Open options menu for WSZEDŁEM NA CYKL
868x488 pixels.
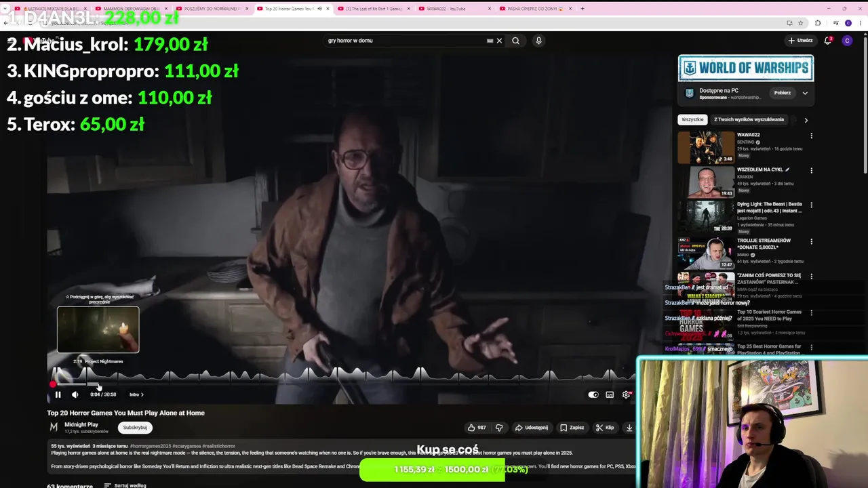(811, 170)
